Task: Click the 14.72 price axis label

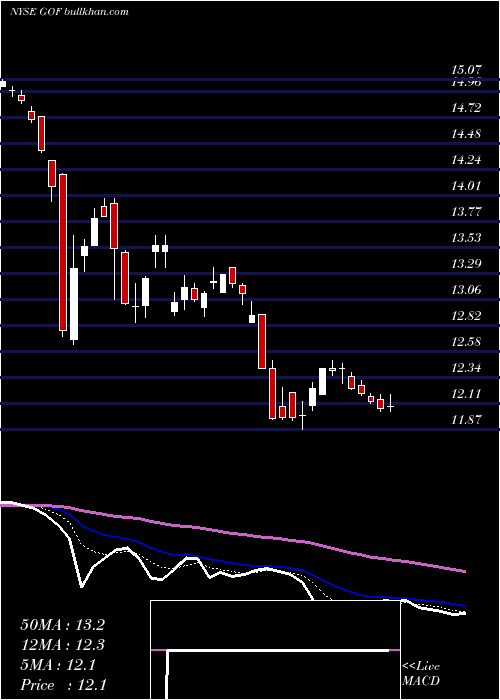Action: pyautogui.click(x=467, y=108)
